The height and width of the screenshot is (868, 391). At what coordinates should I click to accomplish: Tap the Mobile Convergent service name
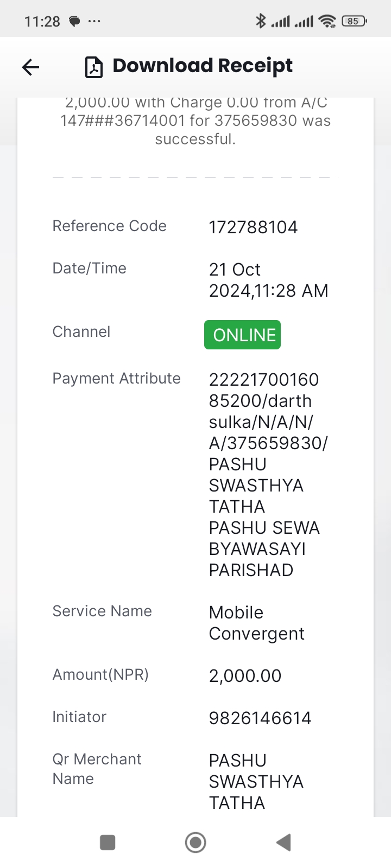point(256,623)
